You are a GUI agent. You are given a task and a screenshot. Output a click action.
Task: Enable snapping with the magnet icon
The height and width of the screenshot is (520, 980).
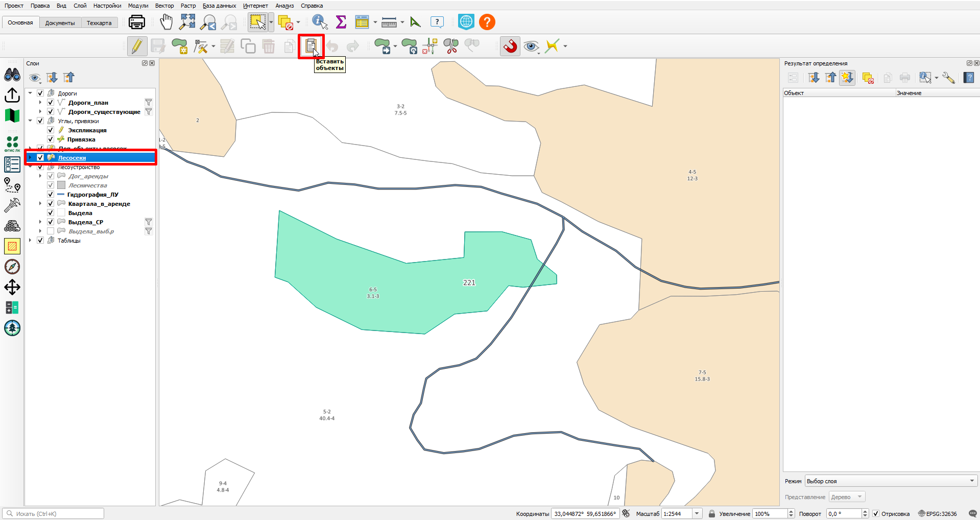[x=510, y=46]
